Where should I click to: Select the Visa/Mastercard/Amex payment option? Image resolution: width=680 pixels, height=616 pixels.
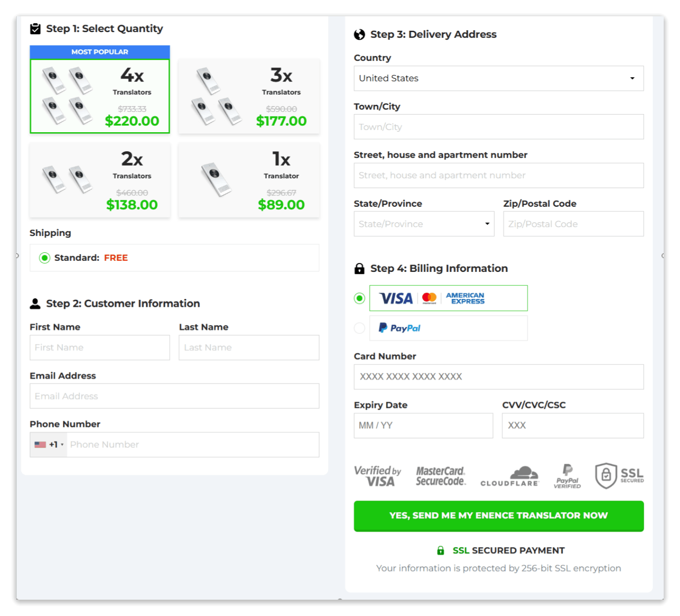pyautogui.click(x=359, y=298)
